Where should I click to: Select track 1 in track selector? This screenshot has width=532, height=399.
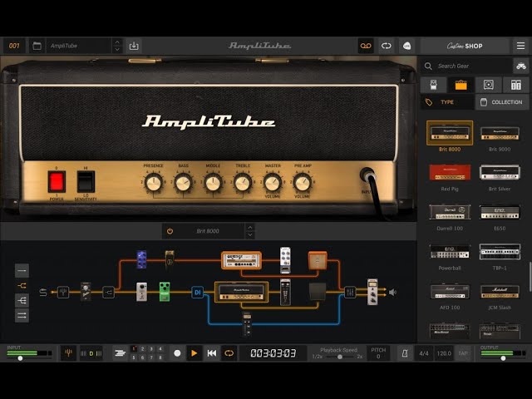[x=134, y=349]
